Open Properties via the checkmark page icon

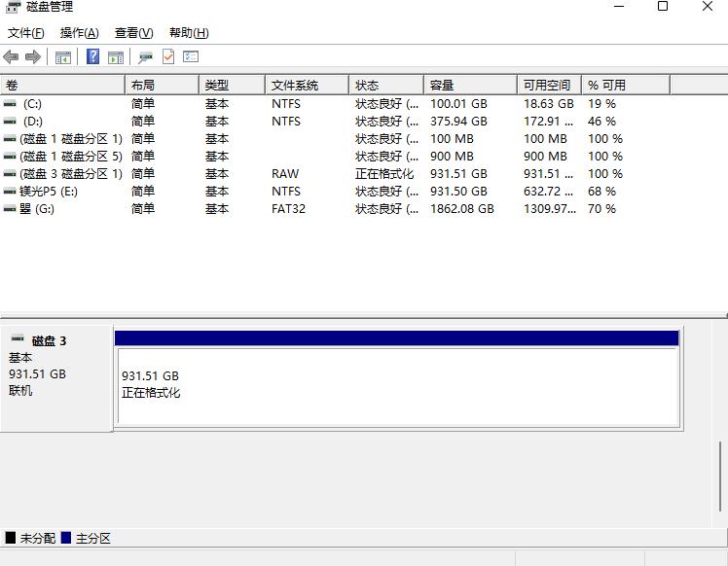tap(168, 56)
